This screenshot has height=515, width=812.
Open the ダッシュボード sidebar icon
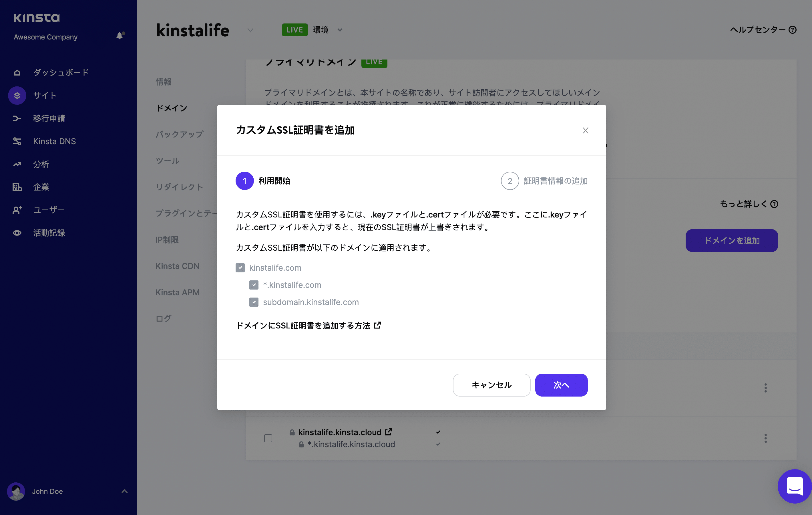[17, 72]
